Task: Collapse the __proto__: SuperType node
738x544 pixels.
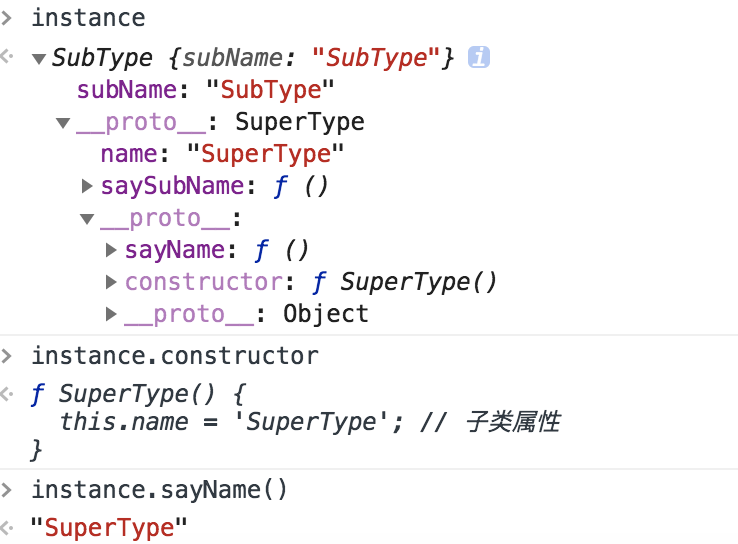Action: [63, 123]
